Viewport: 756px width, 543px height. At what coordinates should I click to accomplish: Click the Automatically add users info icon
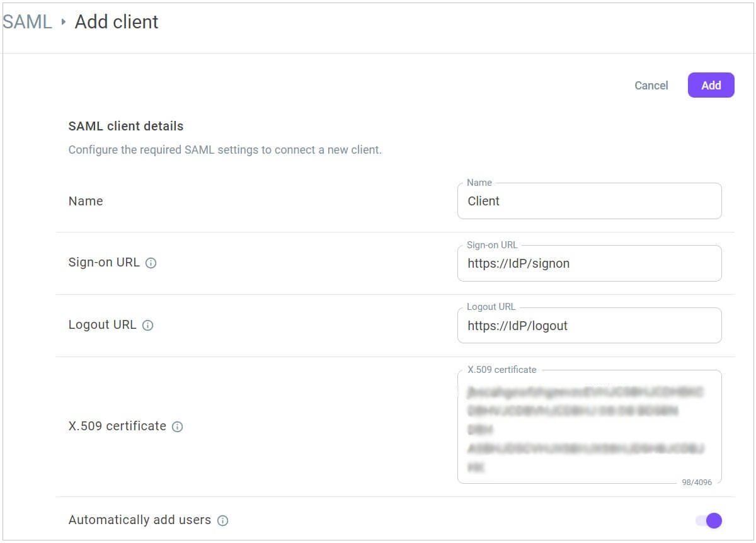coord(222,520)
